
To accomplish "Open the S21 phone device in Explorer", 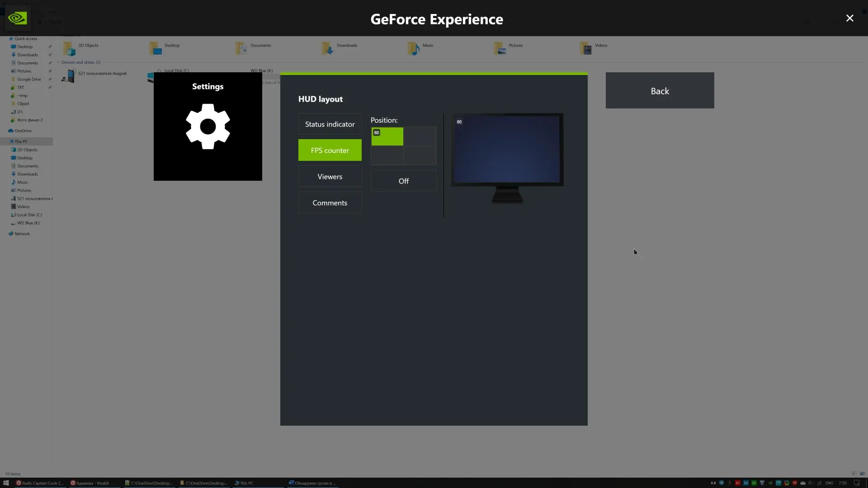I will click(x=94, y=75).
